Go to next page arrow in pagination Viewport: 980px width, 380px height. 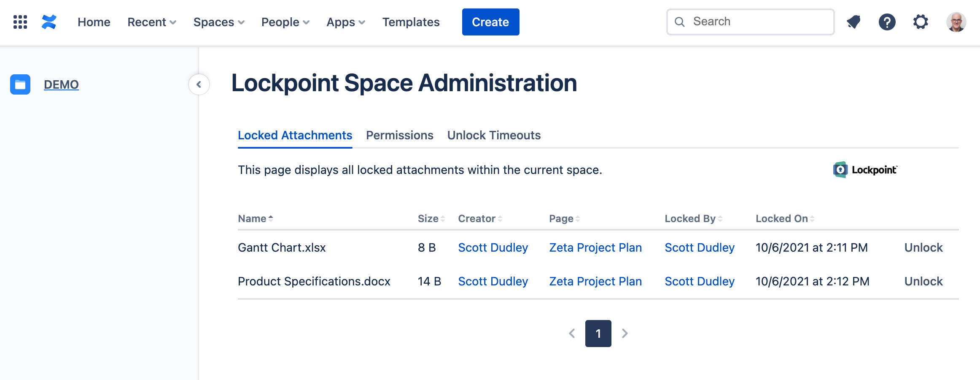(625, 334)
